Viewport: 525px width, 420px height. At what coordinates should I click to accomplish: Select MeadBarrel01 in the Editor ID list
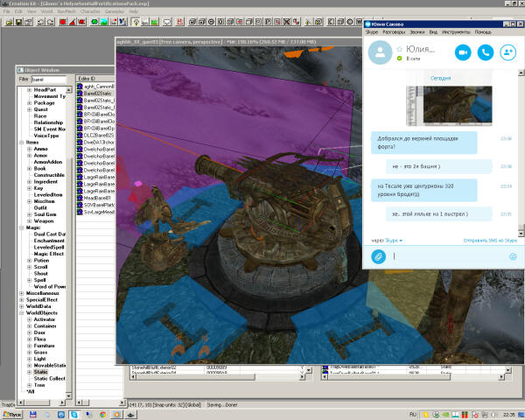[x=97, y=199]
